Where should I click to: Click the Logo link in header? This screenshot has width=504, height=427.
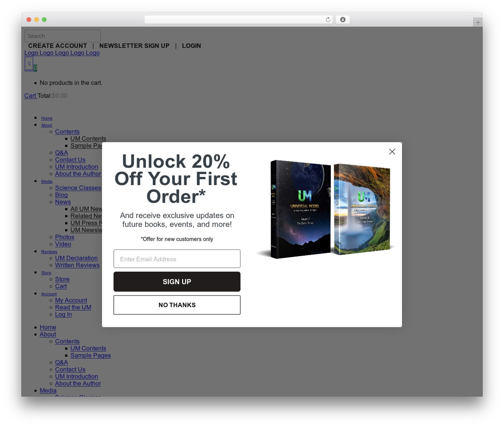[62, 53]
